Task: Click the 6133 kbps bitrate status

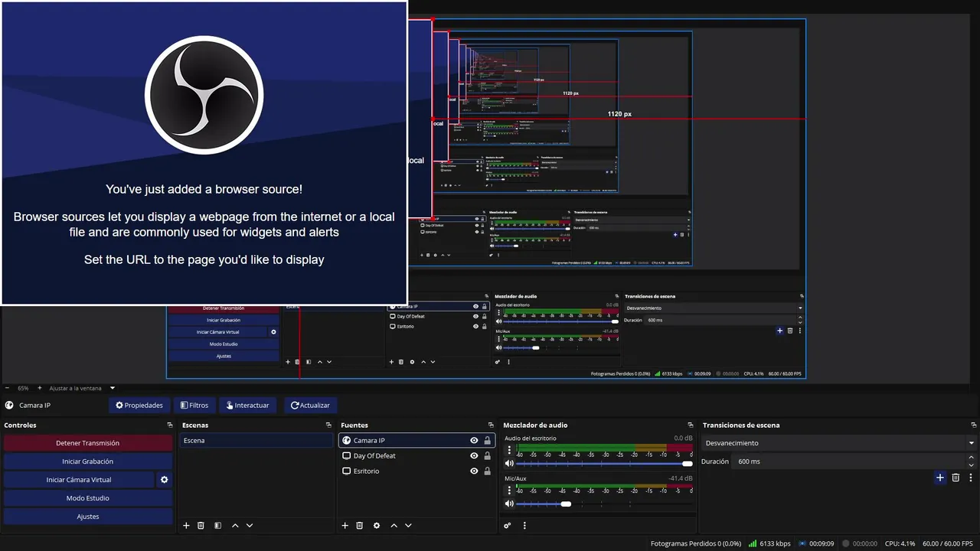Action: click(x=769, y=543)
